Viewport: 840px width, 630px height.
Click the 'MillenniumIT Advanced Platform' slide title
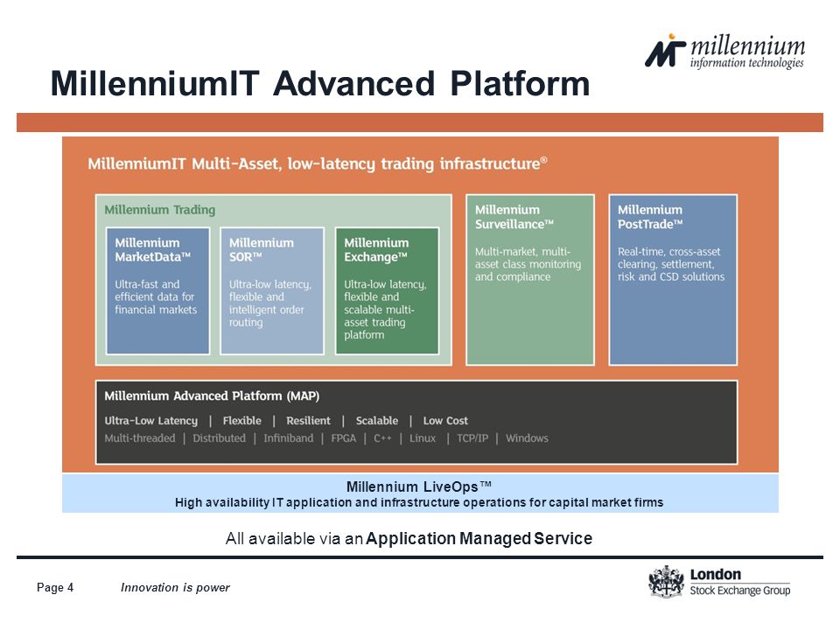(x=320, y=84)
